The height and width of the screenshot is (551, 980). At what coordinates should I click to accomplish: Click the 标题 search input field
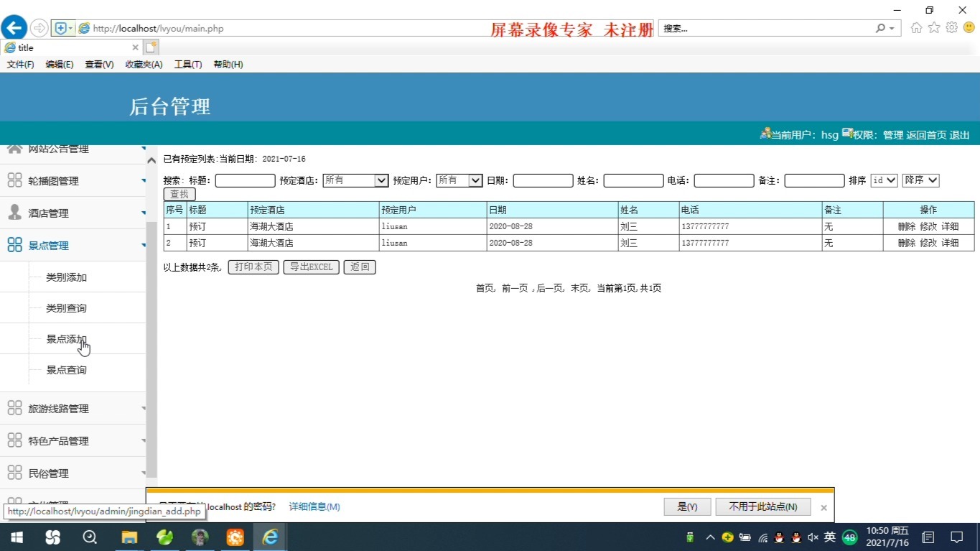245,180
